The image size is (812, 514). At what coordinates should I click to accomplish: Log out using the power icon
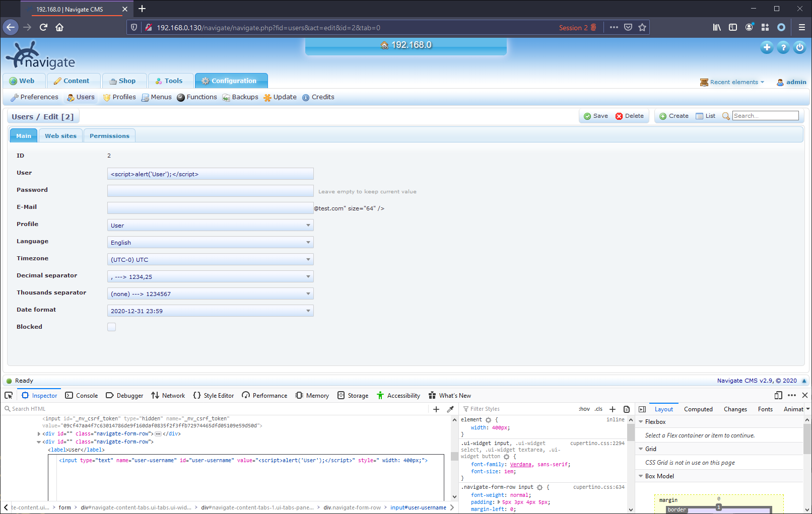pos(800,47)
